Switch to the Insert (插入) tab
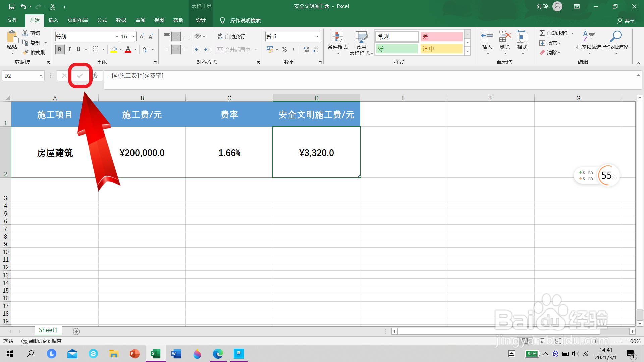Image resolution: width=644 pixels, height=362 pixels. pyautogui.click(x=53, y=20)
